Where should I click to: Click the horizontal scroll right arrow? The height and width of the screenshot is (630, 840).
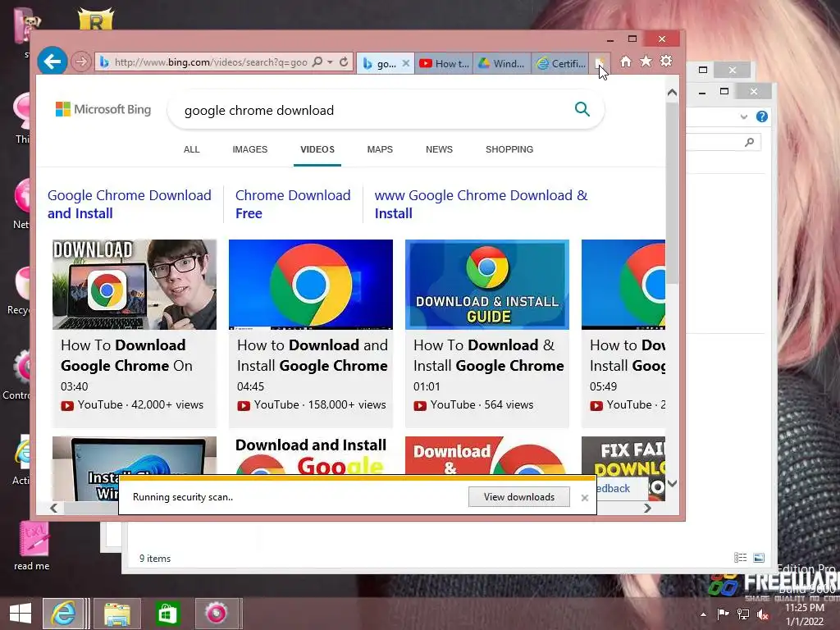tap(648, 509)
